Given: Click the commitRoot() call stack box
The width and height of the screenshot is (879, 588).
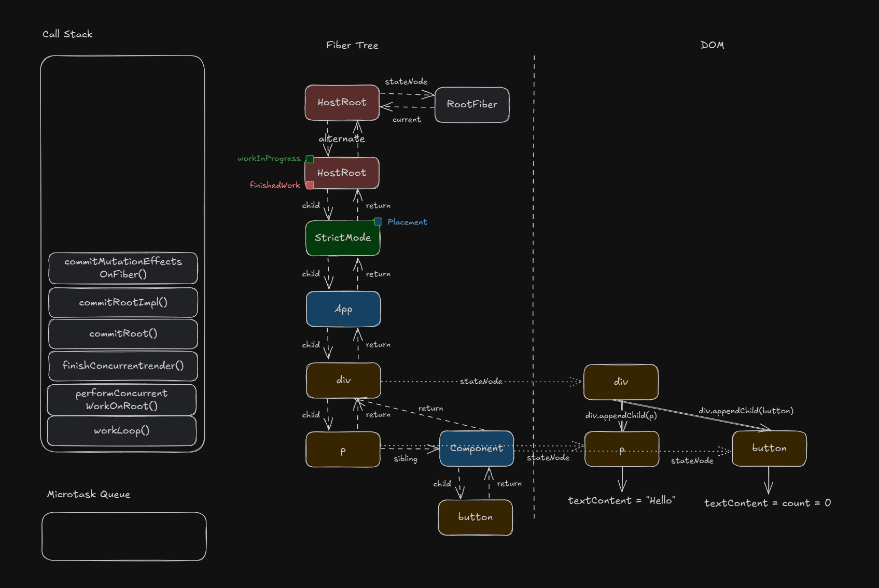Looking at the screenshot, I should (x=123, y=334).
